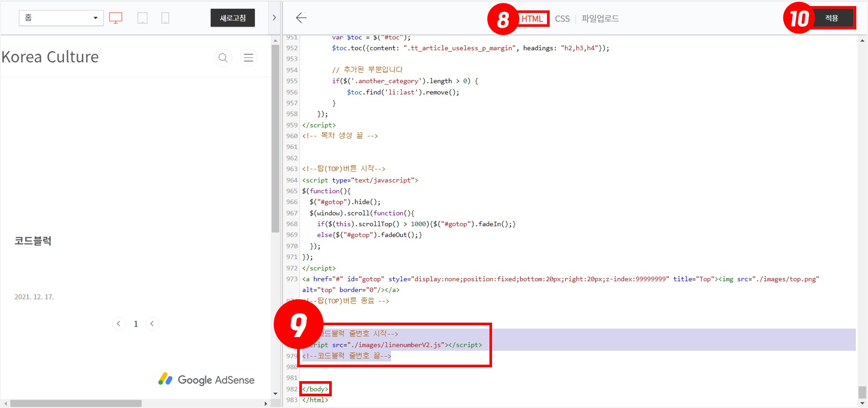Apply changes with 적용 button
Screen dimensions: 868x408
(x=832, y=18)
